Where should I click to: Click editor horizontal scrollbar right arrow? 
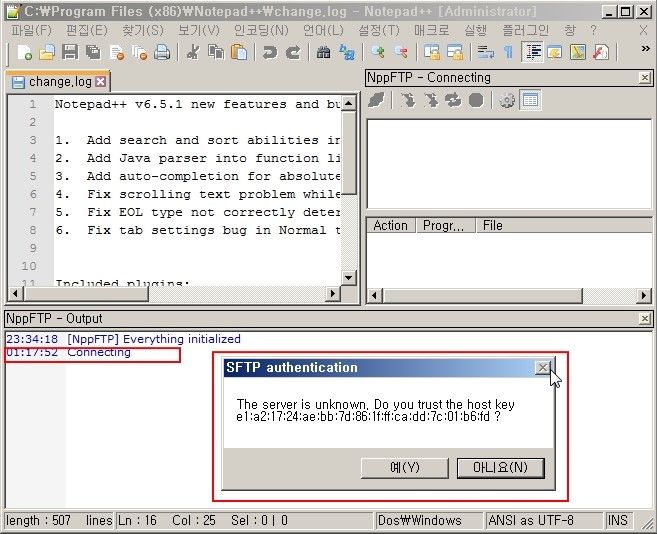click(333, 293)
